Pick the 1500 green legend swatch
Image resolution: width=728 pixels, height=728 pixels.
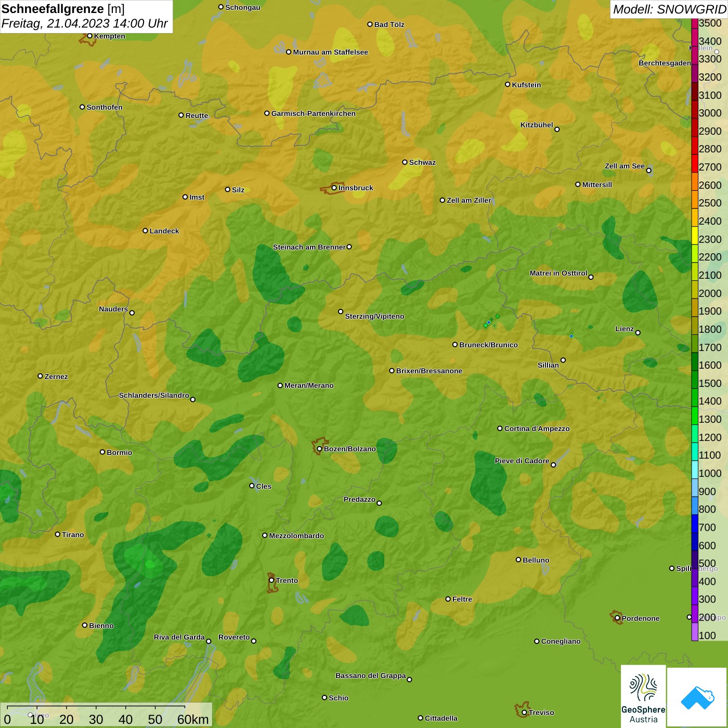coord(695,383)
